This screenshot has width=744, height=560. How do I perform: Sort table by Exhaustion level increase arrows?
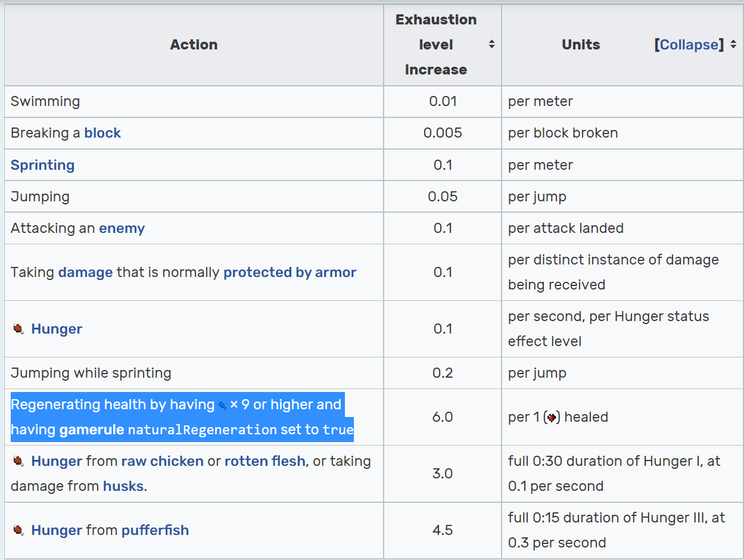491,45
